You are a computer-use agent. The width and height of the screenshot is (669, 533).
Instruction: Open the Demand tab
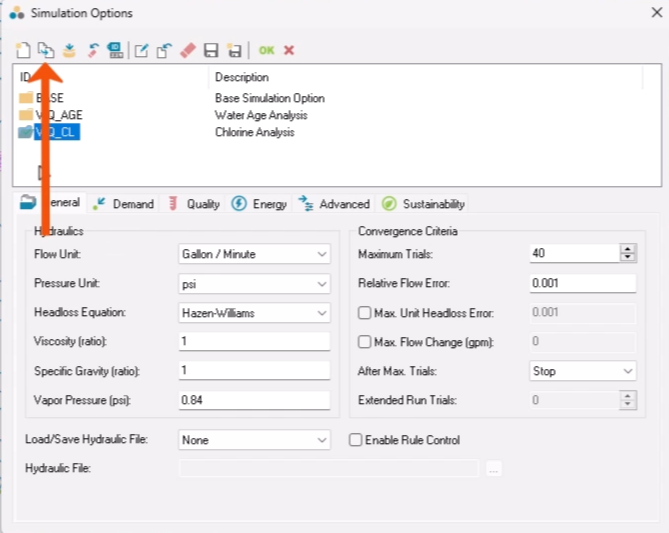(x=123, y=204)
